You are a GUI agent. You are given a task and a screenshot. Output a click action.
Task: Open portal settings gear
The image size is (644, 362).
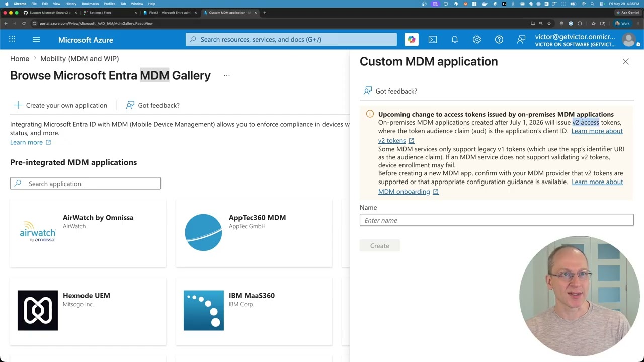pyautogui.click(x=477, y=39)
